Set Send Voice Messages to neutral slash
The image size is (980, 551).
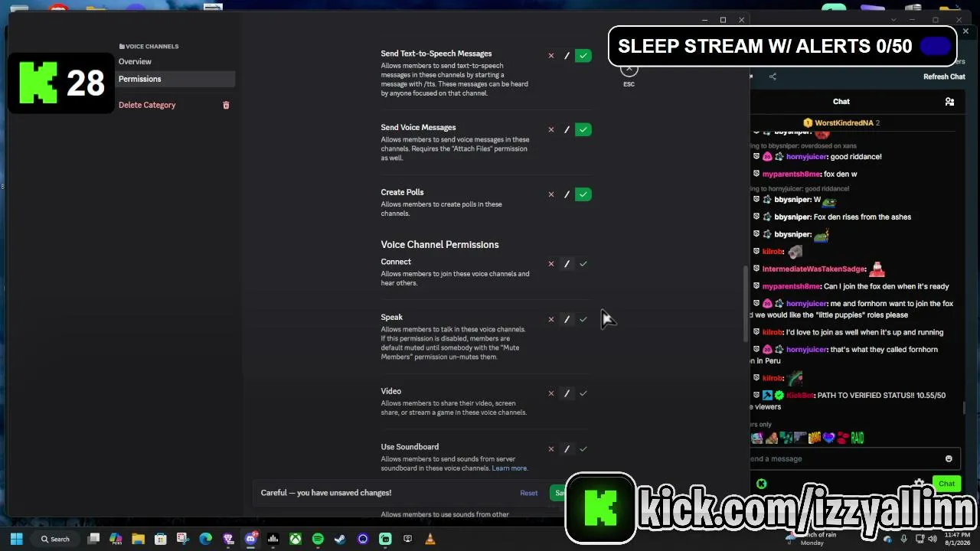[x=567, y=129]
